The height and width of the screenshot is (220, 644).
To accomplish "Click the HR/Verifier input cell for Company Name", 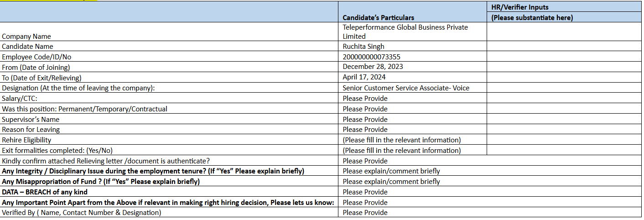I will click(x=564, y=31).
